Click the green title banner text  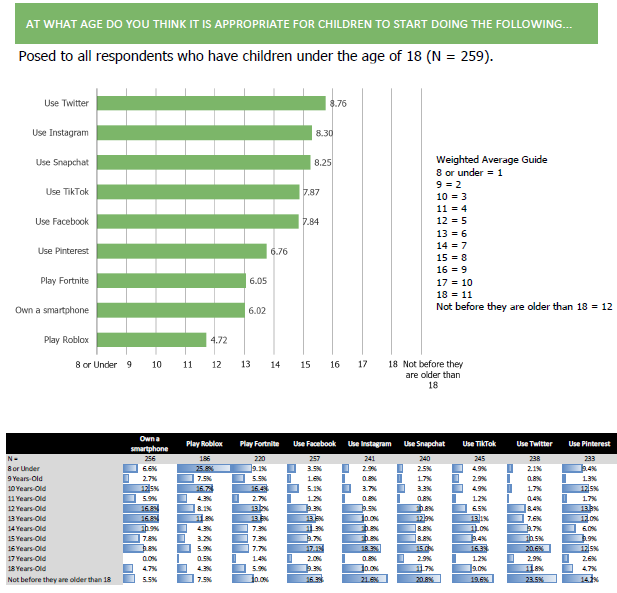299,24
